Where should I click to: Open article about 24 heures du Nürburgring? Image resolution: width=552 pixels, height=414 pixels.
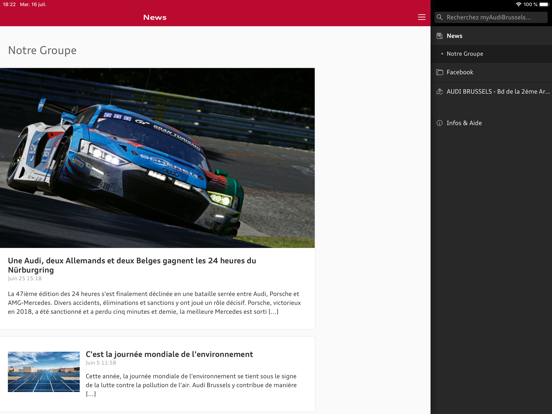(132, 265)
